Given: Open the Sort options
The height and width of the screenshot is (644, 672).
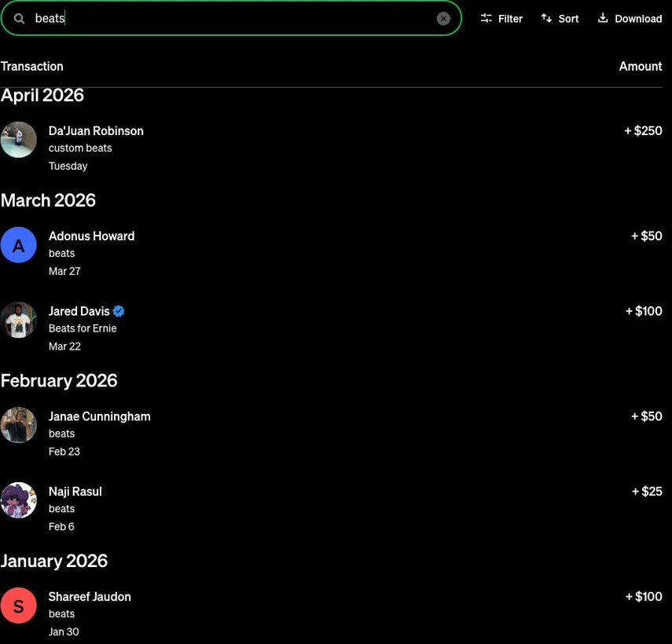Looking at the screenshot, I should click(560, 18).
